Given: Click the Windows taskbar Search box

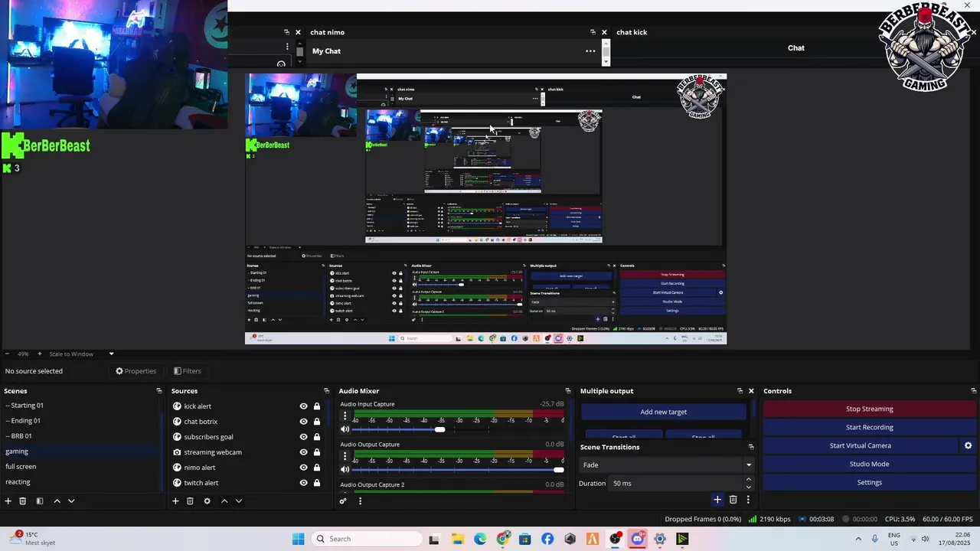Looking at the screenshot, I should click(367, 539).
